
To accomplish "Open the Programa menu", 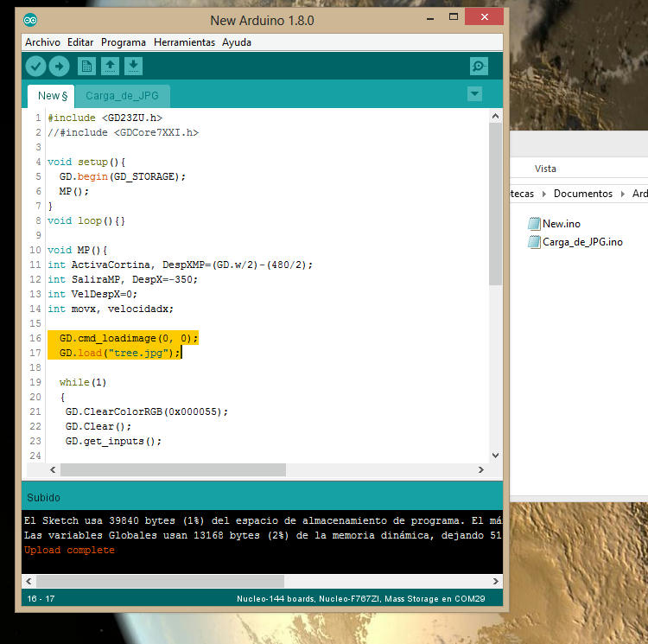I will click(124, 42).
